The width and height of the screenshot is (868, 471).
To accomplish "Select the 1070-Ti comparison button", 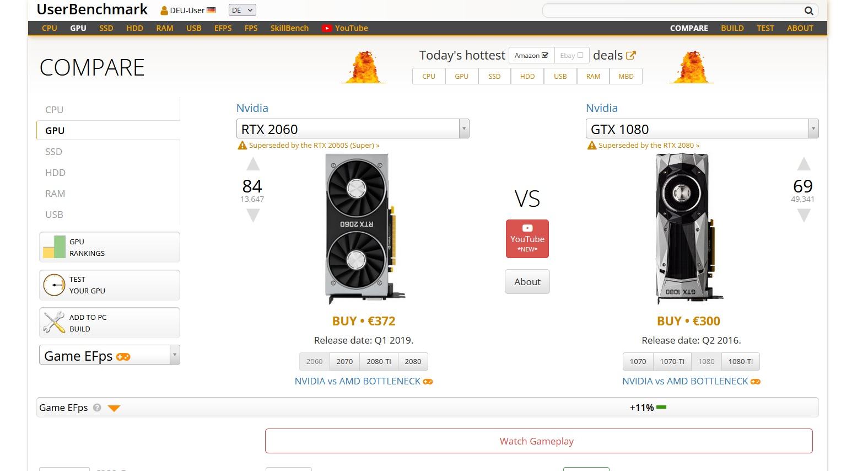I will pos(672,362).
